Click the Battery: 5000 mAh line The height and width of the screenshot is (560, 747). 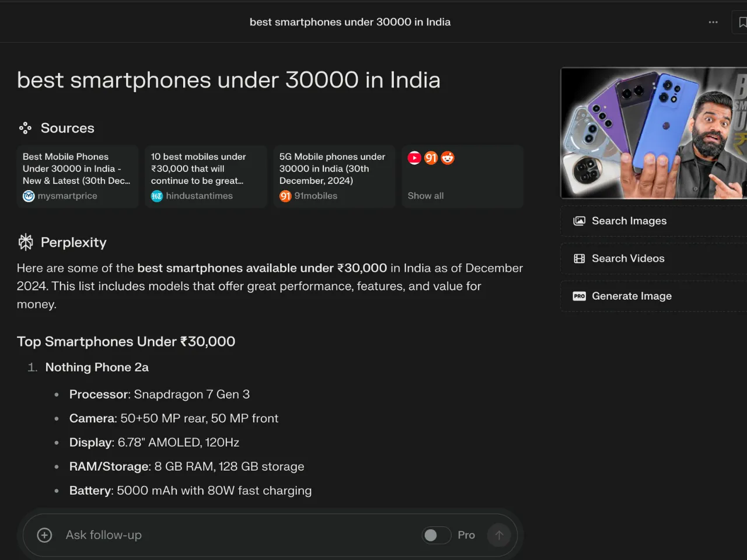190,491
